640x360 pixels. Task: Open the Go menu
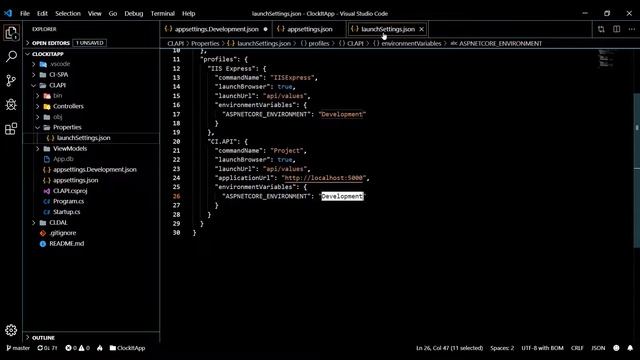[x=113, y=13]
